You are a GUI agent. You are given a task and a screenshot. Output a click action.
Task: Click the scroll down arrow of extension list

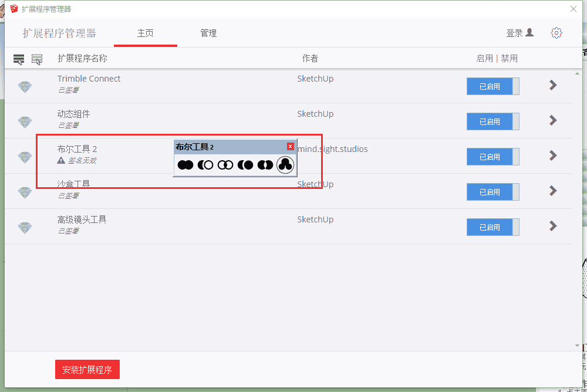(x=577, y=346)
